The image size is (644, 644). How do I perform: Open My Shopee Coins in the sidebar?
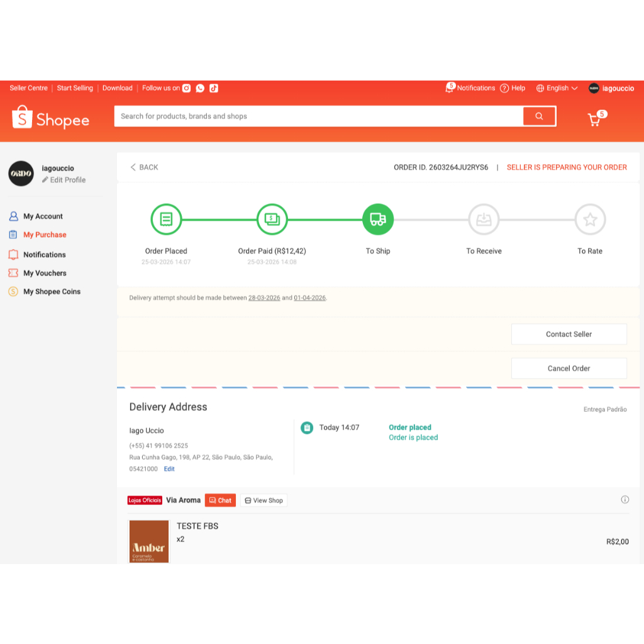(52, 292)
